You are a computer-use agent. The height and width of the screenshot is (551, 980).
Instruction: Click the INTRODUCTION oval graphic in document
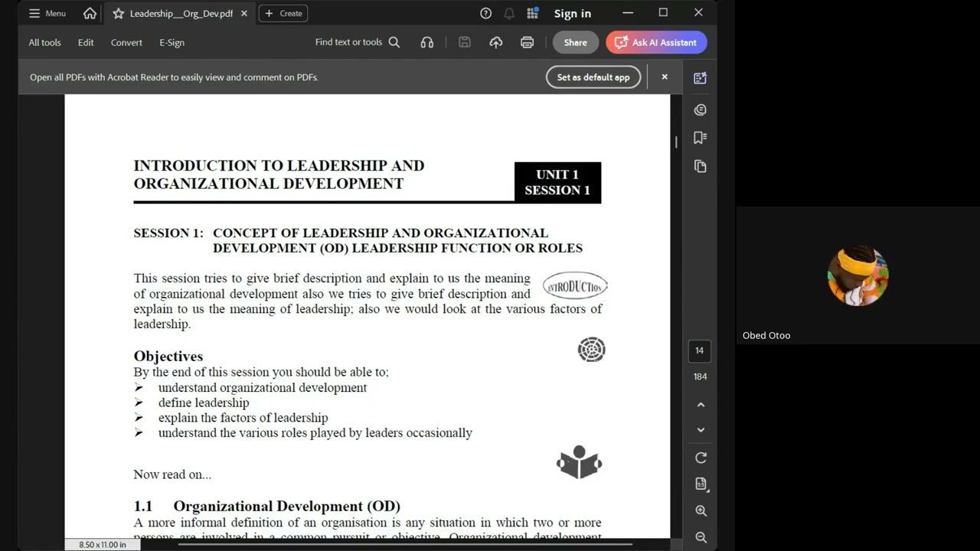(575, 286)
